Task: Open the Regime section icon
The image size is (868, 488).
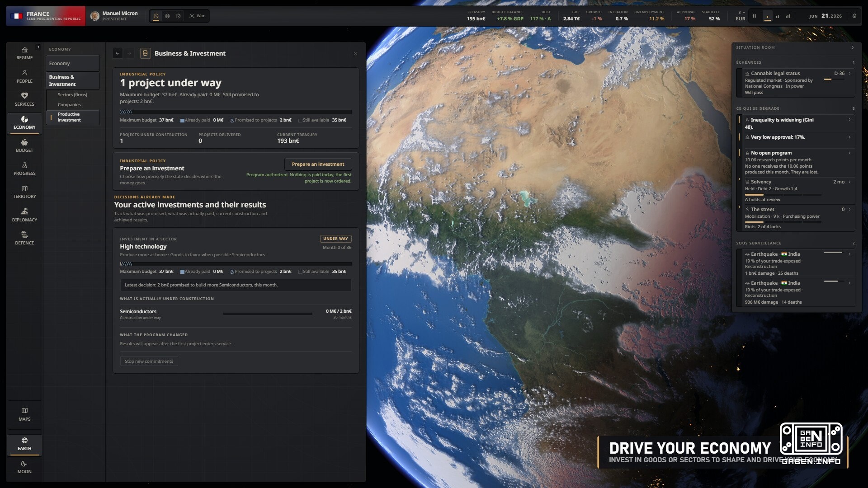Action: 24,50
